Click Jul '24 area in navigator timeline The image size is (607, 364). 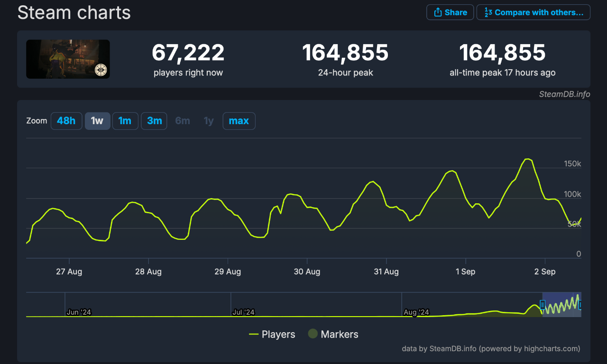click(243, 312)
